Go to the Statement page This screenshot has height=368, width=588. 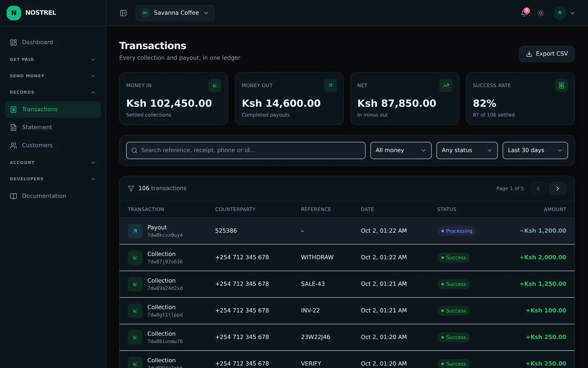click(x=53, y=128)
